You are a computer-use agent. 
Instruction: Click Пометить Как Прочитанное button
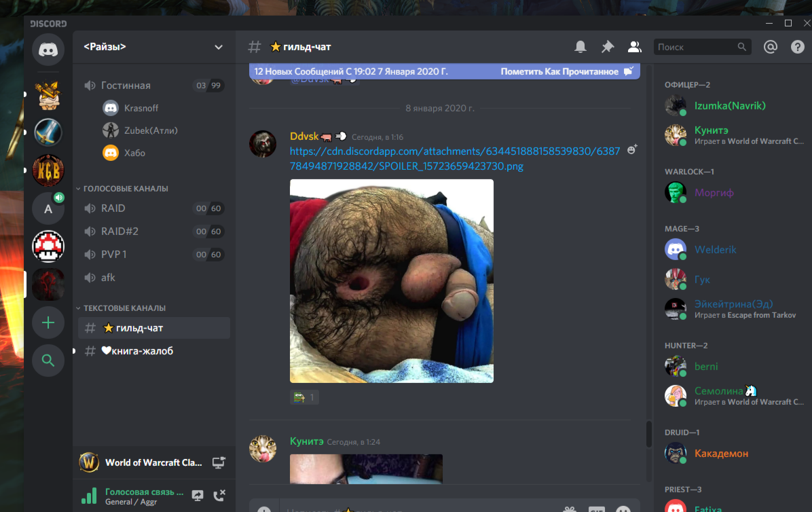click(565, 71)
